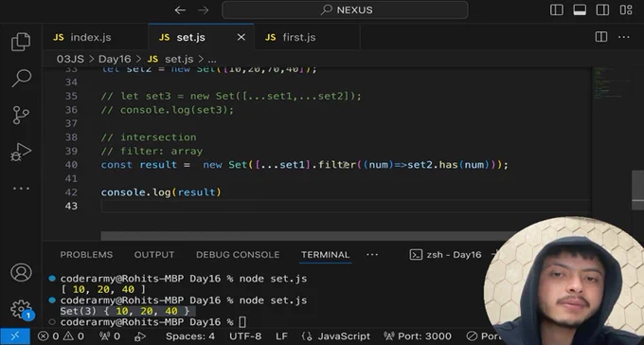The width and height of the screenshot is (644, 345).
Task: Click line number 35 in gutter
Action: pos(71,97)
